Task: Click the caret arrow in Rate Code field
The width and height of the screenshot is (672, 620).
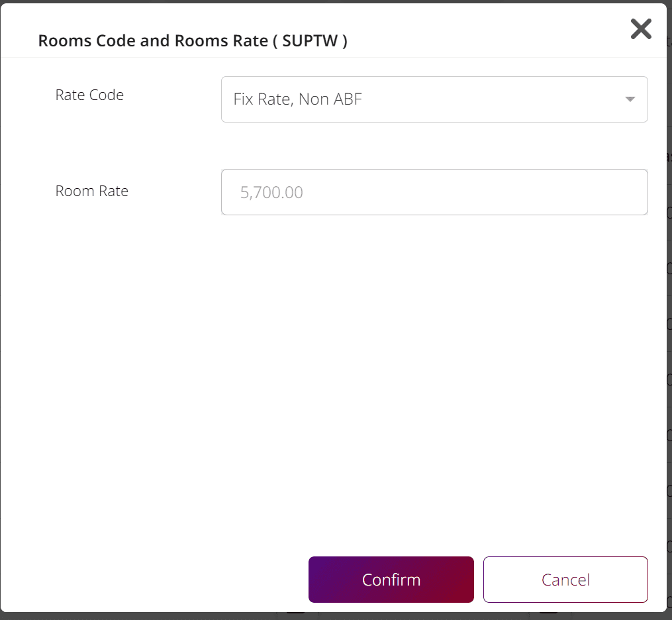Action: [x=630, y=99]
